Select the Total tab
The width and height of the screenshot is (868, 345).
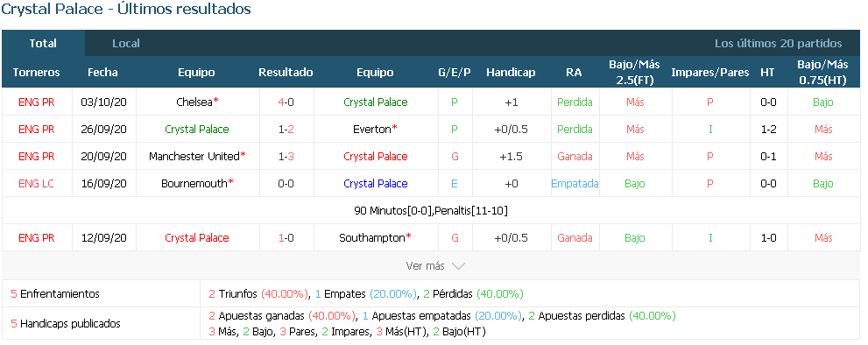click(43, 43)
